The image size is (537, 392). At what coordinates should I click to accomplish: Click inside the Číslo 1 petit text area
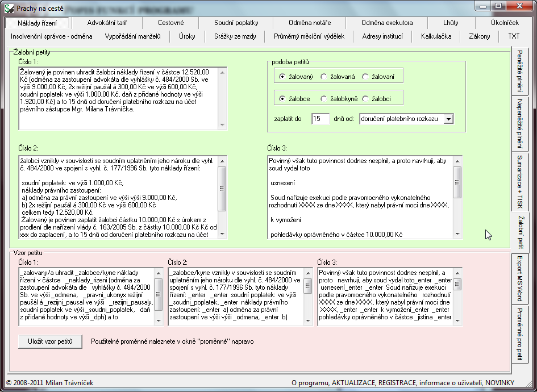click(119, 99)
